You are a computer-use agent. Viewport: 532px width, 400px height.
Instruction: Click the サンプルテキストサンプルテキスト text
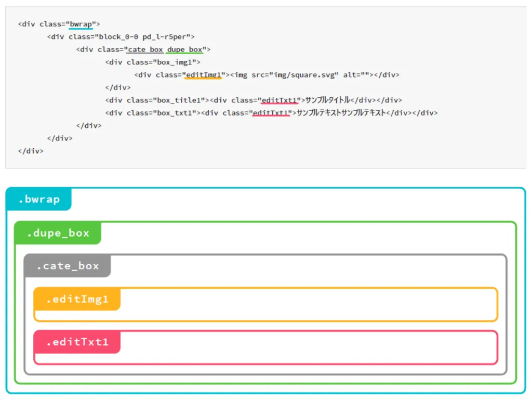[x=341, y=113]
